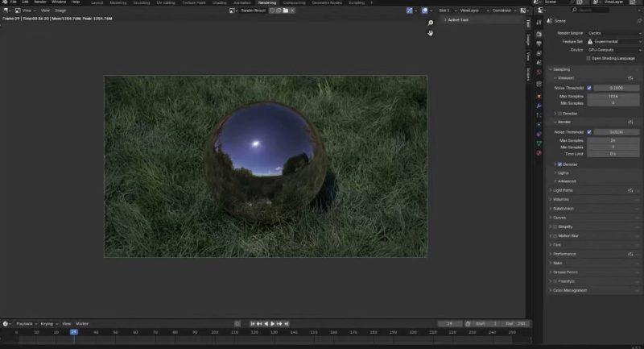Open the Particles properties tab icon
This screenshot has width=644, height=349.
[x=539, y=115]
